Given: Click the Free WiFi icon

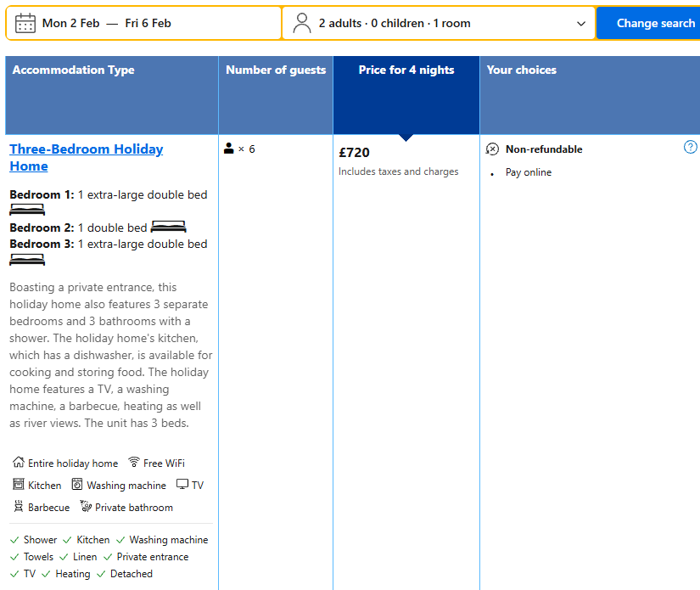Looking at the screenshot, I should [x=134, y=463].
